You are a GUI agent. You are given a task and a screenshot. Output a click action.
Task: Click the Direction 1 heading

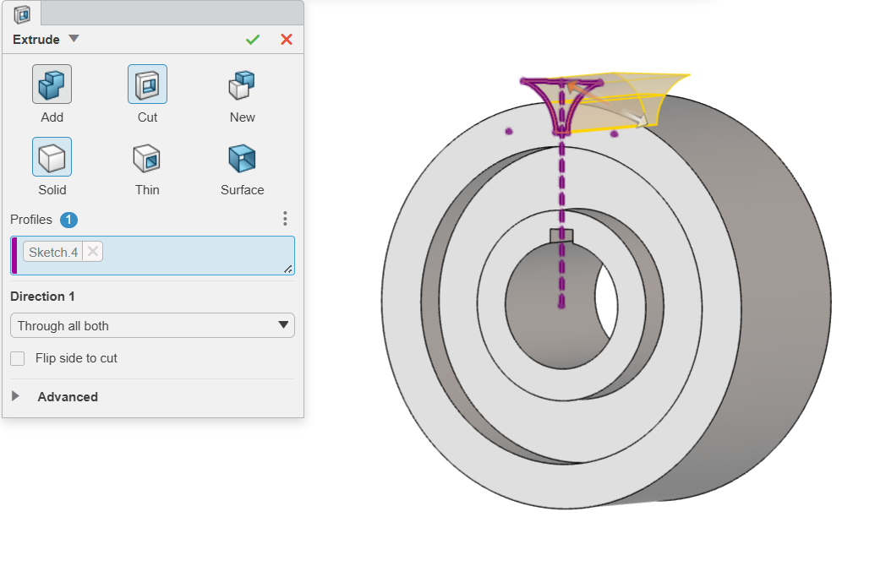click(x=42, y=297)
